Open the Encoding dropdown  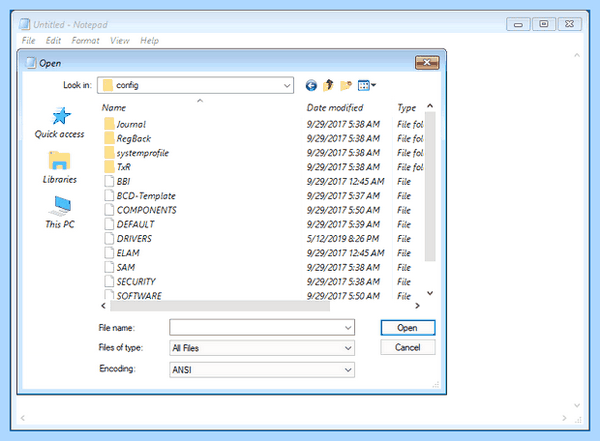pos(262,370)
